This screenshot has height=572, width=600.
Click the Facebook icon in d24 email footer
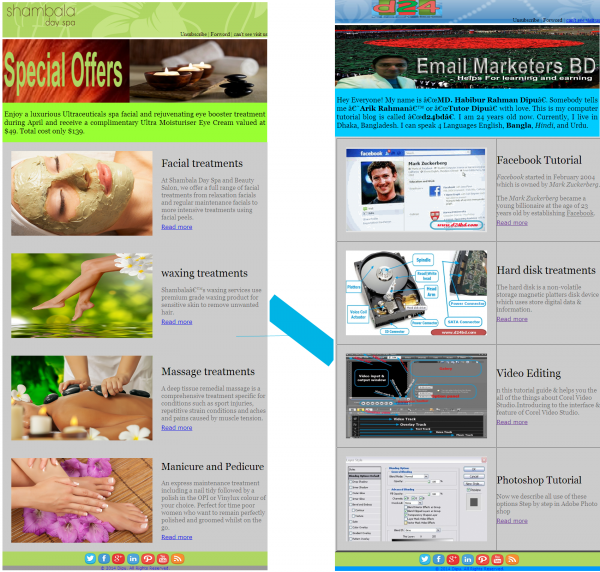pyautogui.click(x=439, y=559)
